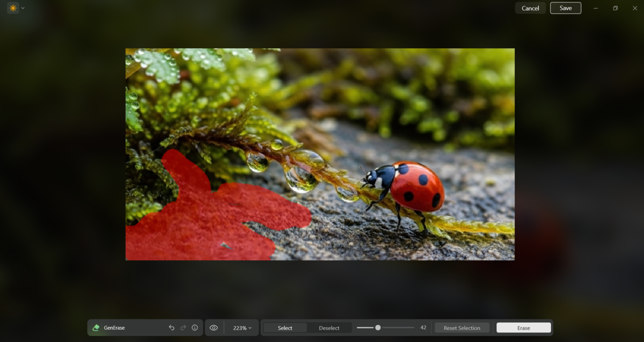Image resolution: width=644 pixels, height=342 pixels.
Task: Click the GenErase tool label
Action: pyautogui.click(x=114, y=328)
